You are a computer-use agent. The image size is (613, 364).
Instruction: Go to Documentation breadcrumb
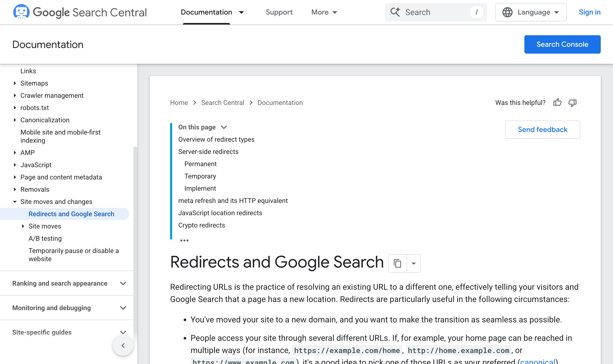(x=280, y=103)
